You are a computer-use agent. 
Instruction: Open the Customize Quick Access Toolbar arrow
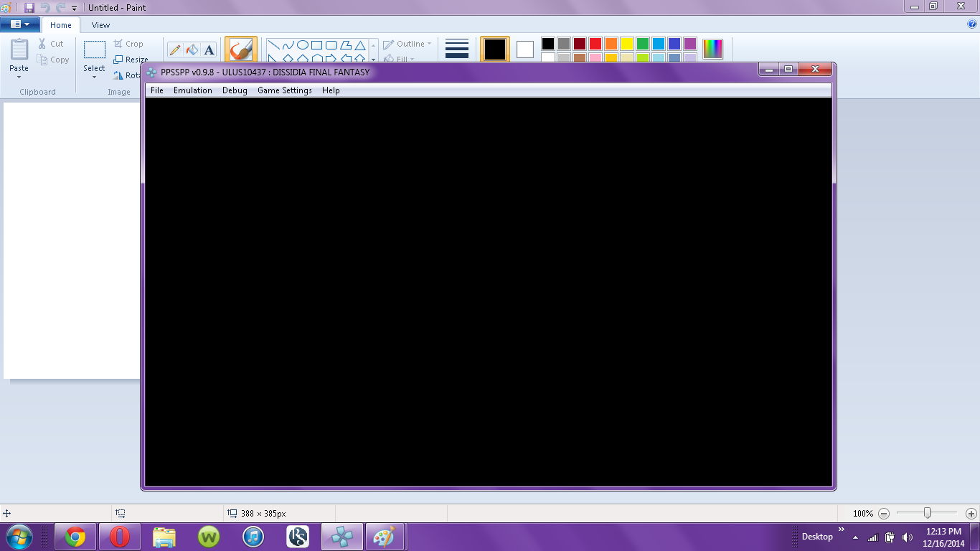click(74, 8)
